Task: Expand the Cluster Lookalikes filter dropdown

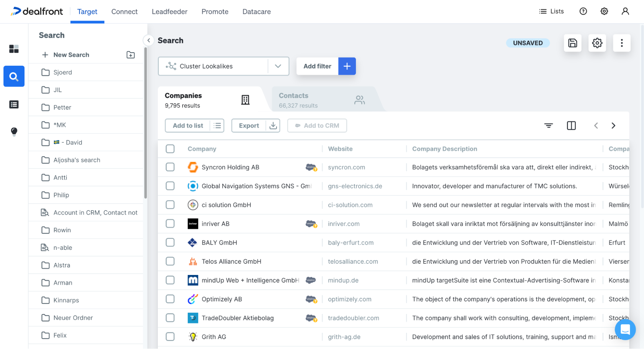Action: click(x=278, y=66)
